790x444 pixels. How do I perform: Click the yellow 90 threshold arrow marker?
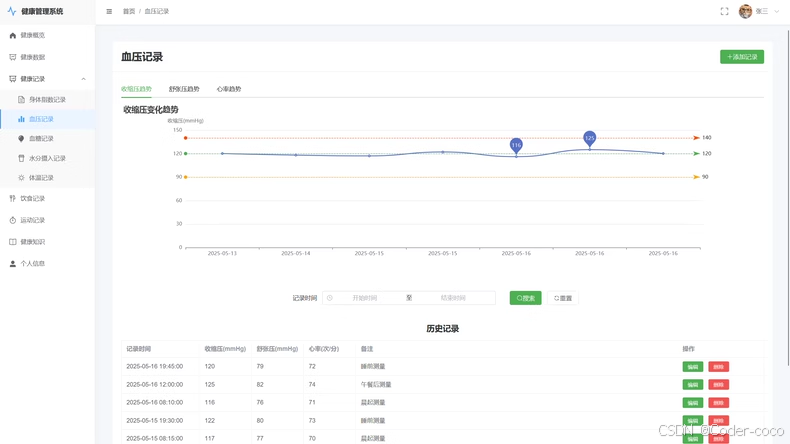pyautogui.click(x=696, y=177)
